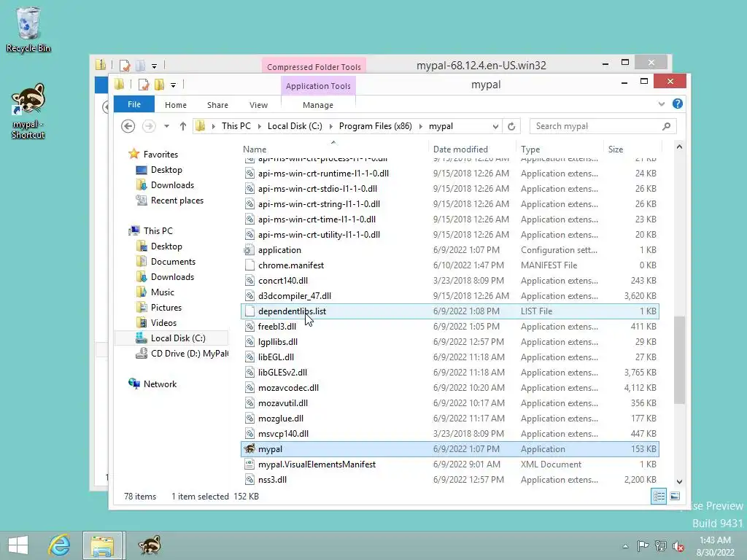Click the chrome.manifest file icon
Screen dimensions: 747x560
point(249,265)
